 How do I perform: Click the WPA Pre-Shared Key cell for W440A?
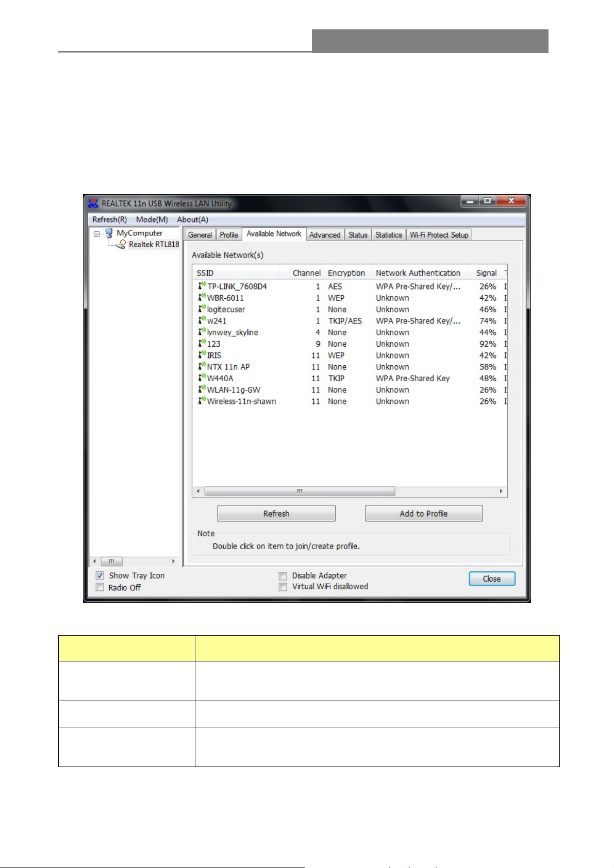[413, 378]
